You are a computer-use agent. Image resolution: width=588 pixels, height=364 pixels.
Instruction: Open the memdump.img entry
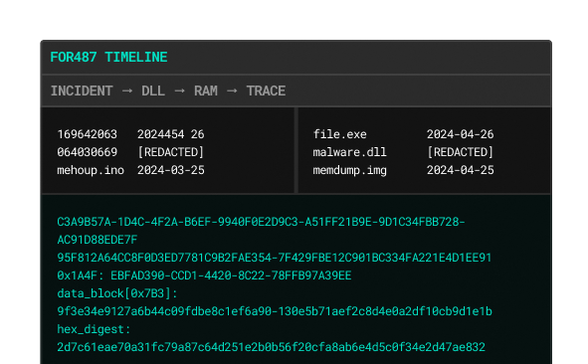349,170
